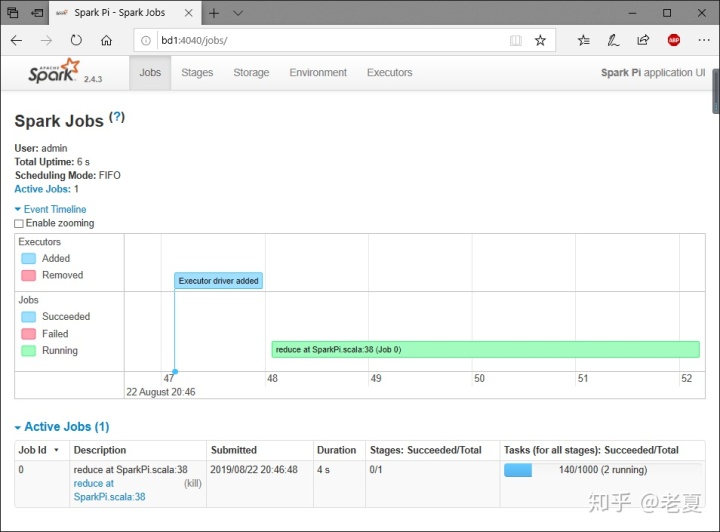Click the '0/1' stages cell
The width and height of the screenshot is (720, 532).
pyautogui.click(x=376, y=470)
